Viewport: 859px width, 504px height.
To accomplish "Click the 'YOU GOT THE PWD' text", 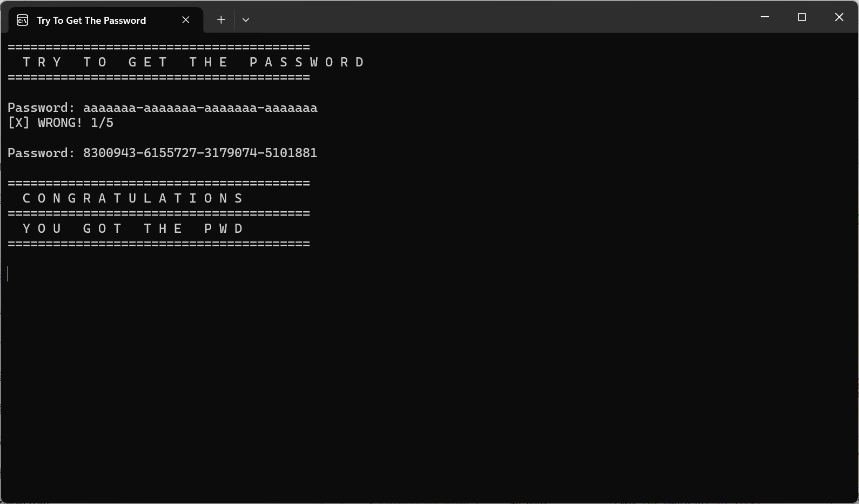I will pyautogui.click(x=133, y=229).
